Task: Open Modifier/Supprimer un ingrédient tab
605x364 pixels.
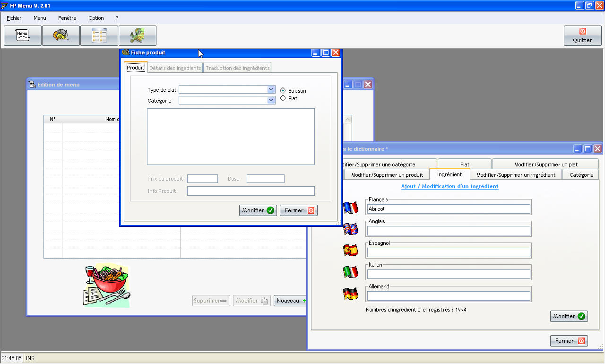Action: click(516, 175)
